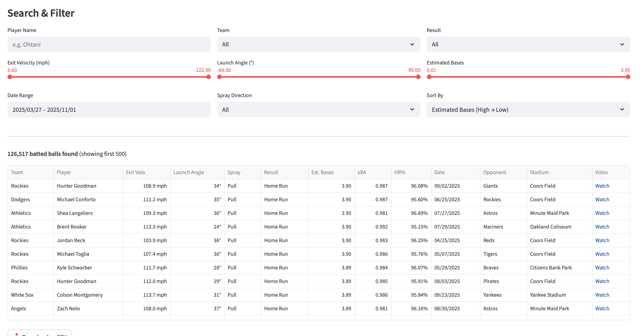Grab the Exit Velocity minimum slider handle
Image resolution: width=644 pixels, height=336 pixels.
tap(10, 77)
